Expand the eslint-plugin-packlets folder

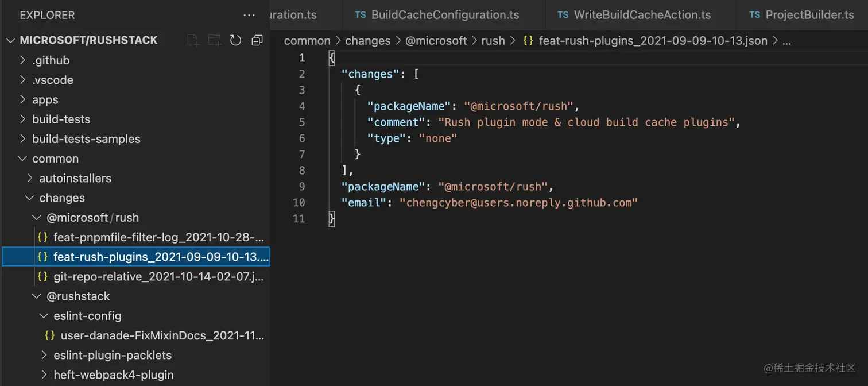click(x=44, y=355)
